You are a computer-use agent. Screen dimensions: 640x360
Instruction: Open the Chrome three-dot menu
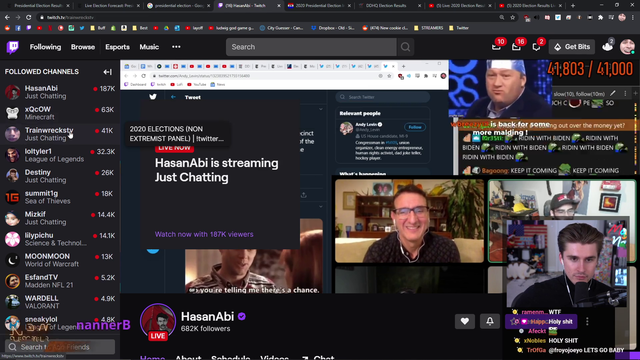tap(633, 18)
